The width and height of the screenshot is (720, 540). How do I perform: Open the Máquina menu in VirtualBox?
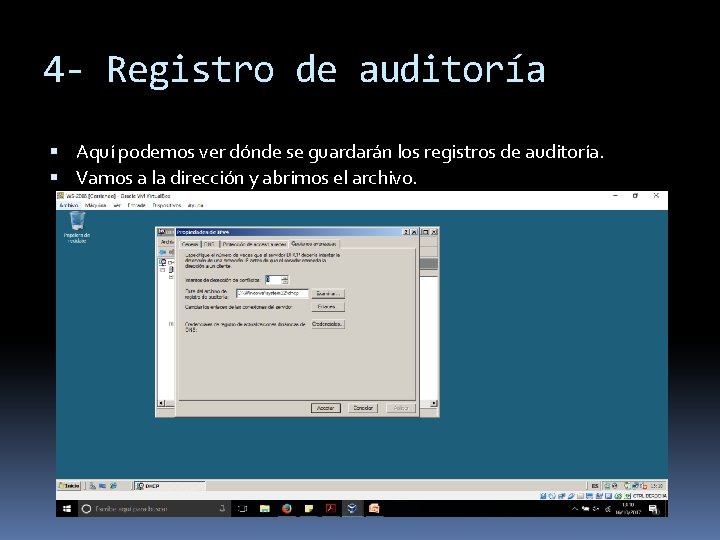point(96,205)
